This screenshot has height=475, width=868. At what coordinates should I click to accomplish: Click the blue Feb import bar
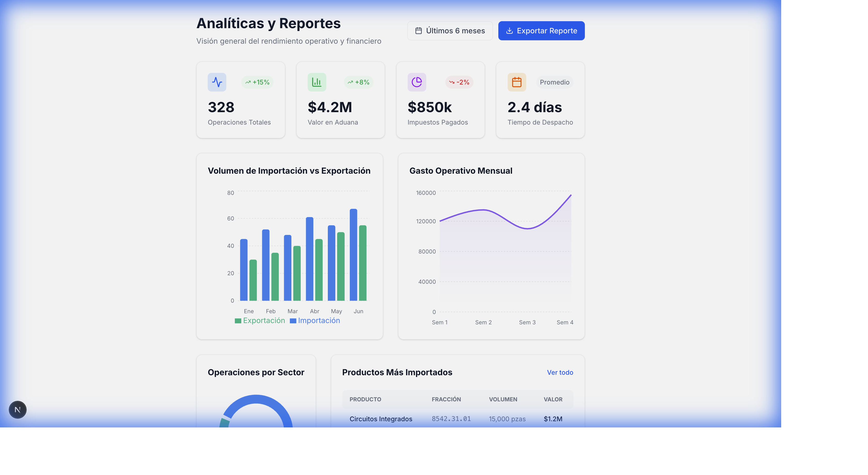pyautogui.click(x=266, y=265)
